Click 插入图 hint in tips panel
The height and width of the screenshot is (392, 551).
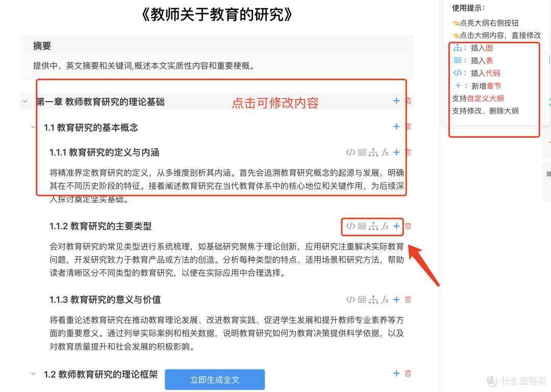tap(473, 48)
